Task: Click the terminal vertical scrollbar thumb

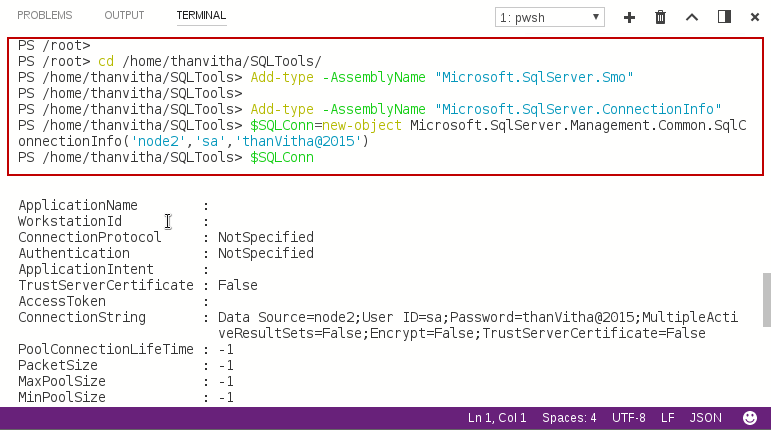Action: [x=766, y=299]
